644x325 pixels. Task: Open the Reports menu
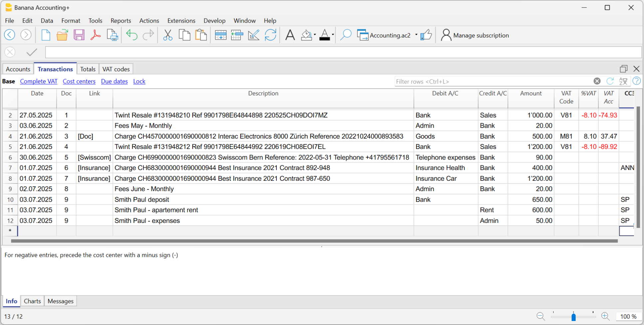click(121, 21)
